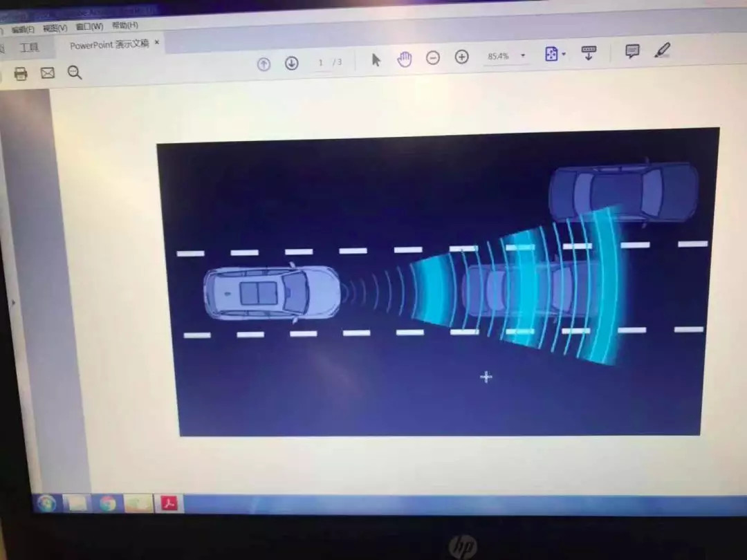Go to previous page arrow

click(264, 64)
